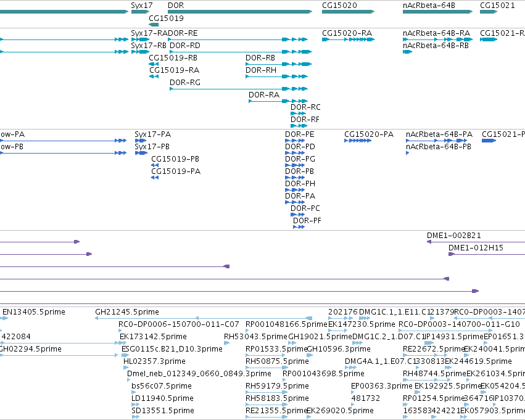525x420 pixels.
Task: Select the DME1-002B21 clone label
Action: coord(453,236)
